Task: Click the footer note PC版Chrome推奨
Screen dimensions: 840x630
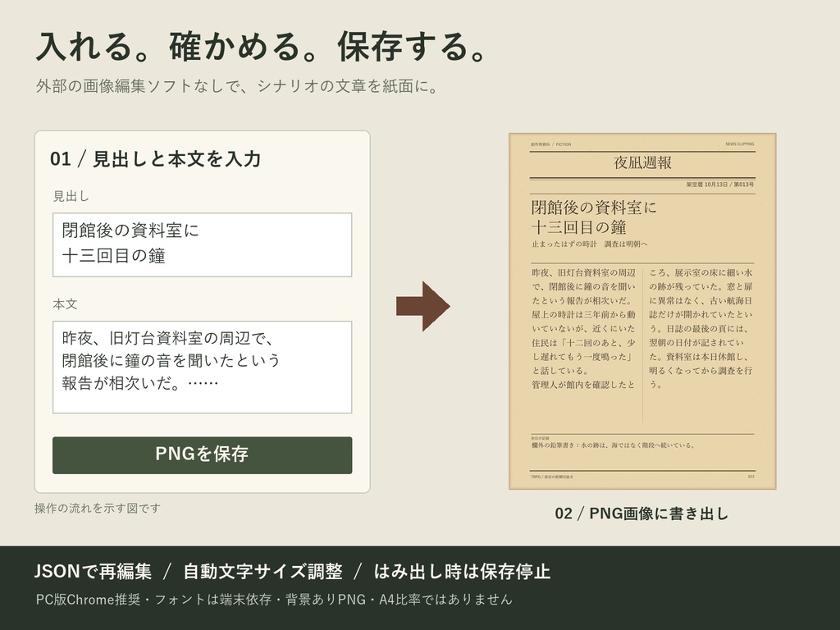Action: (88, 599)
